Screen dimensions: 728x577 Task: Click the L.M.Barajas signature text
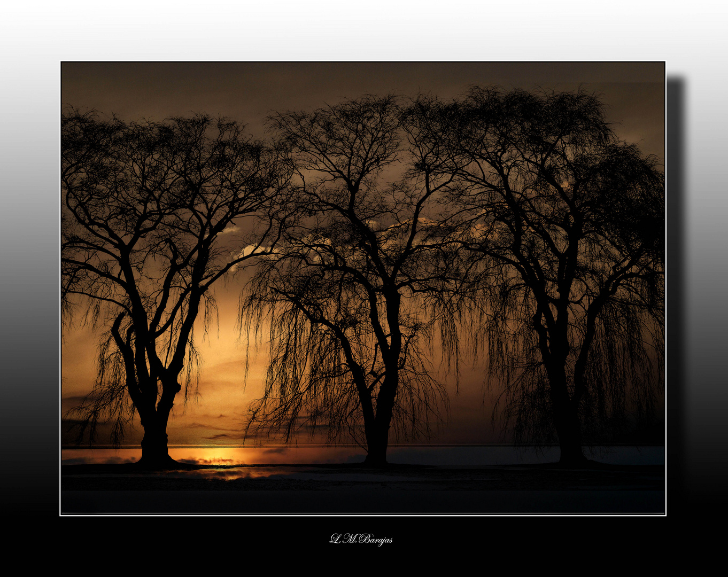[361, 539]
